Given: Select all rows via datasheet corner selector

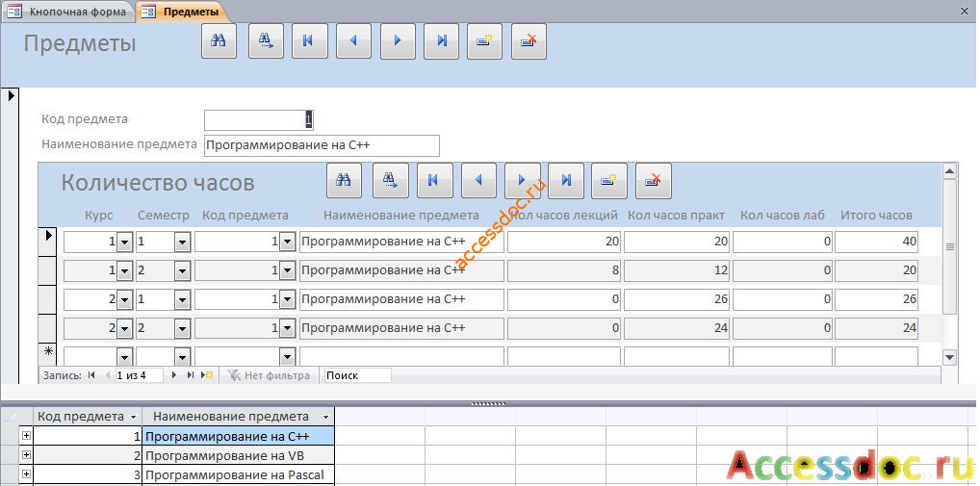Looking at the screenshot, I should click(x=11, y=417).
